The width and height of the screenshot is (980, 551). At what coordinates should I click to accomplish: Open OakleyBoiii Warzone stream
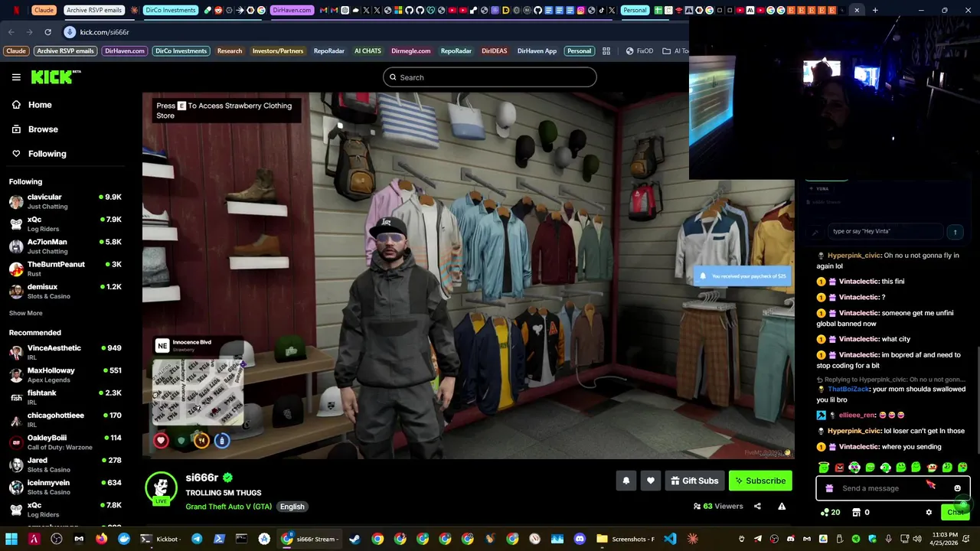click(65, 442)
